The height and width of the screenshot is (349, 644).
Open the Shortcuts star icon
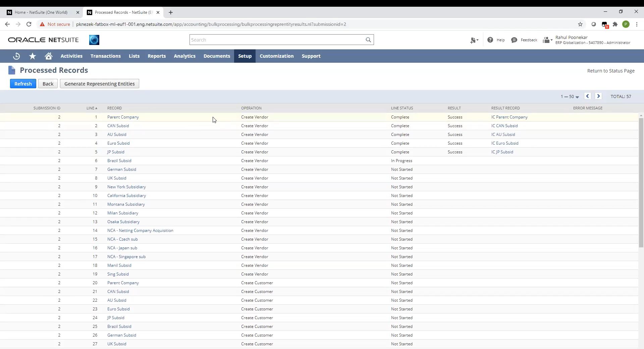pyautogui.click(x=33, y=56)
